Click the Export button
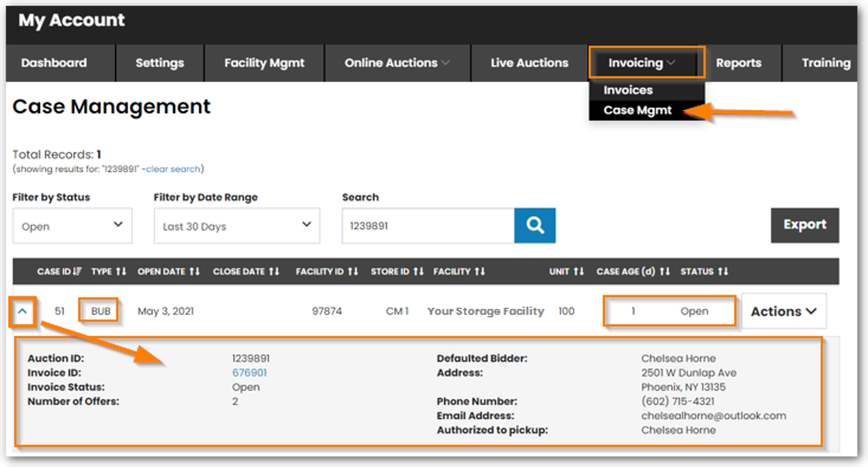 click(804, 225)
